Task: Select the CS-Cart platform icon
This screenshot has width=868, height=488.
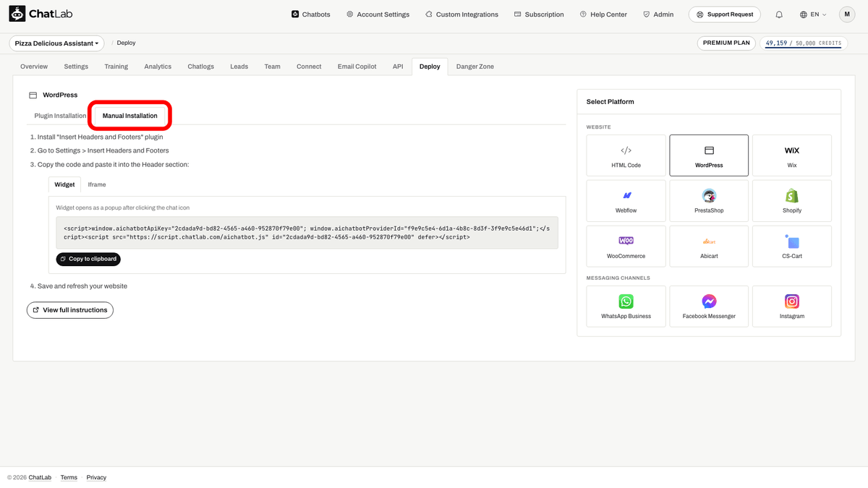Action: pyautogui.click(x=792, y=241)
